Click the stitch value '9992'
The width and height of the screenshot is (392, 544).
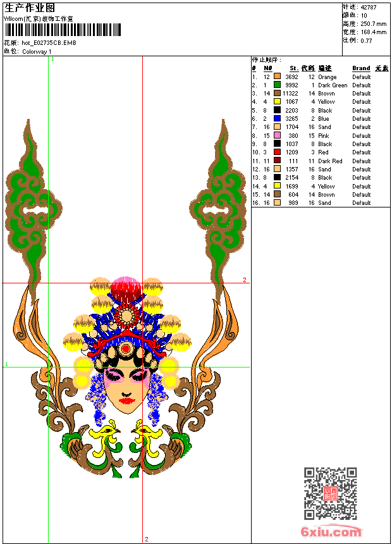tap(291, 85)
